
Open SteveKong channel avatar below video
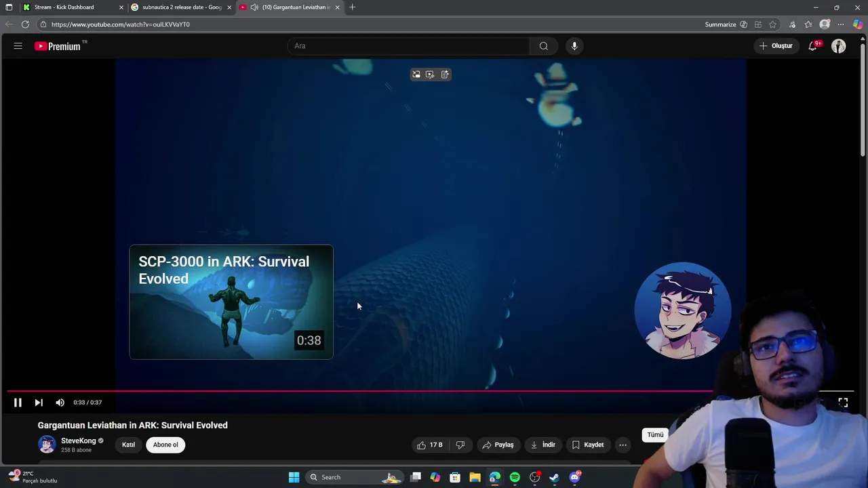pyautogui.click(x=47, y=445)
